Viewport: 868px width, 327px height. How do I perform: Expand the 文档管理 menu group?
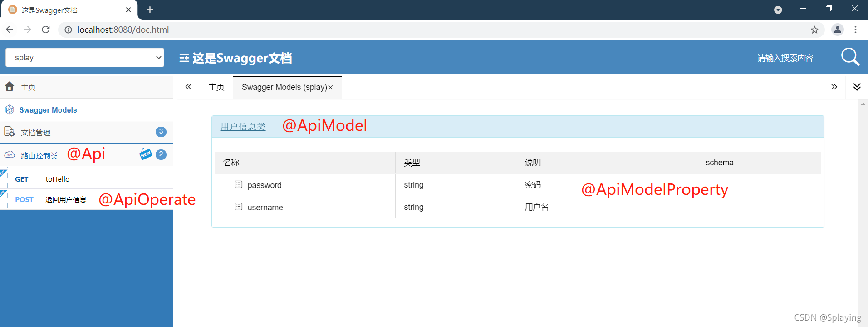(86, 132)
